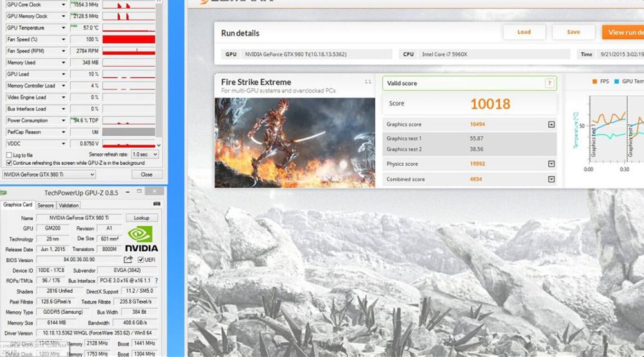Image resolution: width=644 pixels, height=357 pixels.
Task: Expand the Combined score section
Action: point(551,180)
